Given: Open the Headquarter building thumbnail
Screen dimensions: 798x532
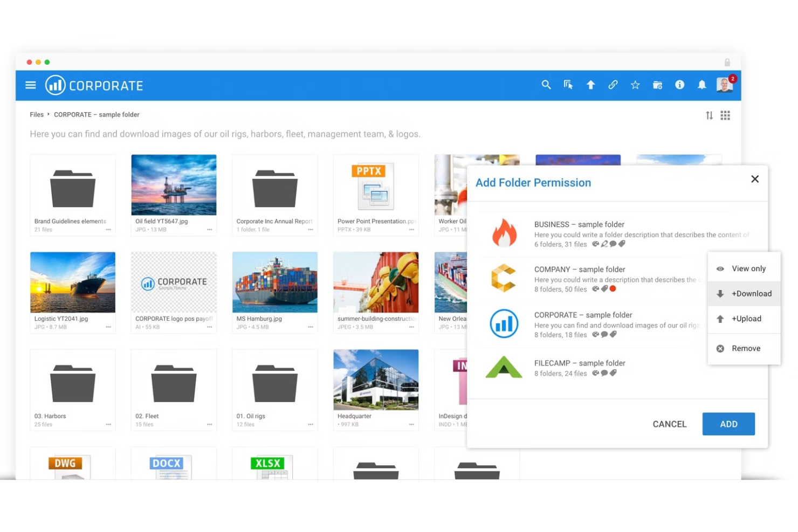Looking at the screenshot, I should tap(376, 380).
